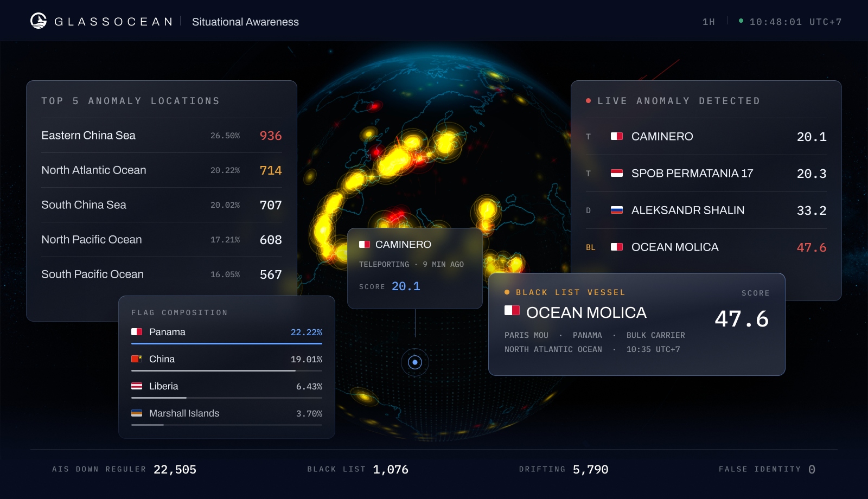868x499 pixels.
Task: Click the China flag icon
Action: coord(137,359)
